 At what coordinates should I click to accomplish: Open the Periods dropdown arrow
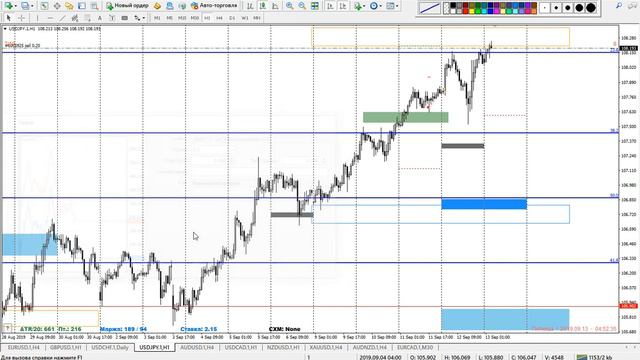click(x=381, y=6)
